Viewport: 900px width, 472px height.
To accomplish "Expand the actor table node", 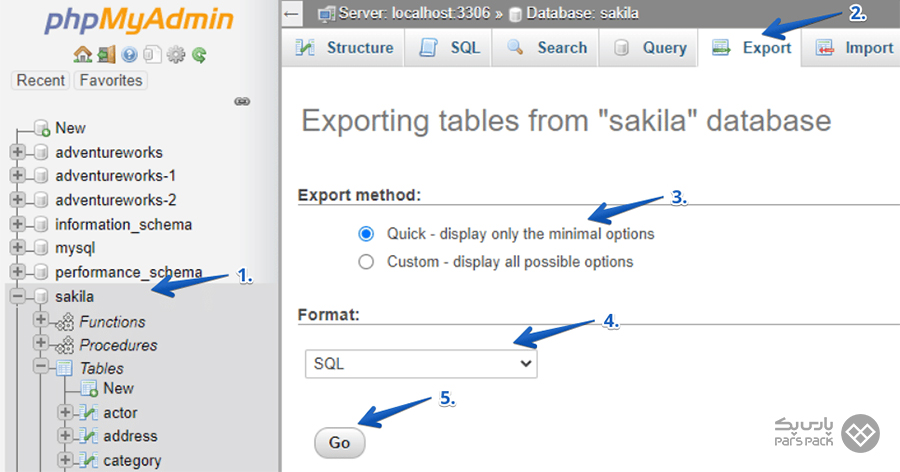I will pos(65,412).
